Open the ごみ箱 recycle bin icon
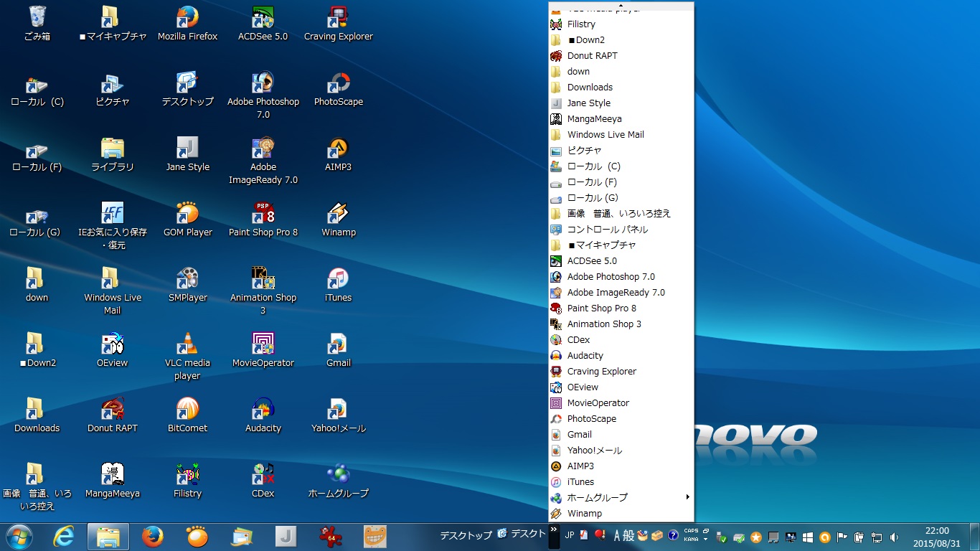Screen dimensions: 980x551 point(37,17)
